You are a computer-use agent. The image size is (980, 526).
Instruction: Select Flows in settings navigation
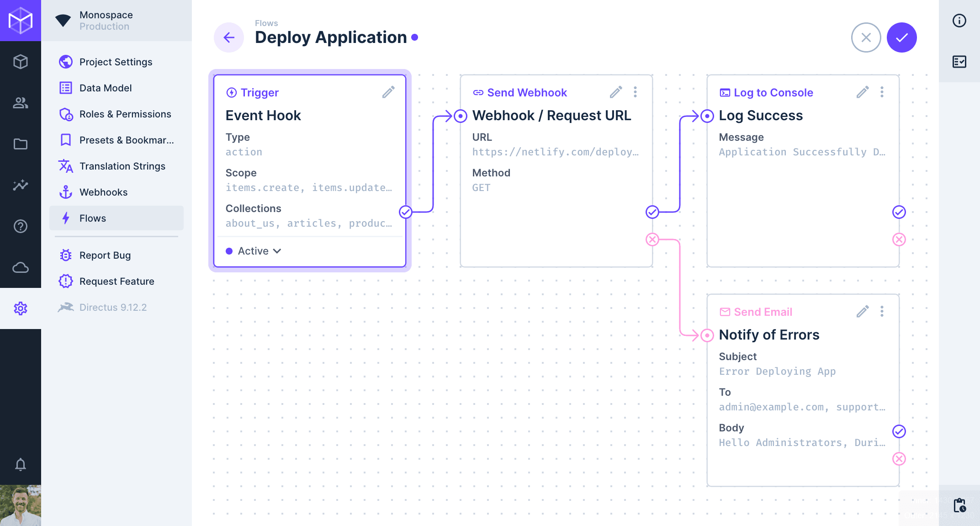point(117,218)
